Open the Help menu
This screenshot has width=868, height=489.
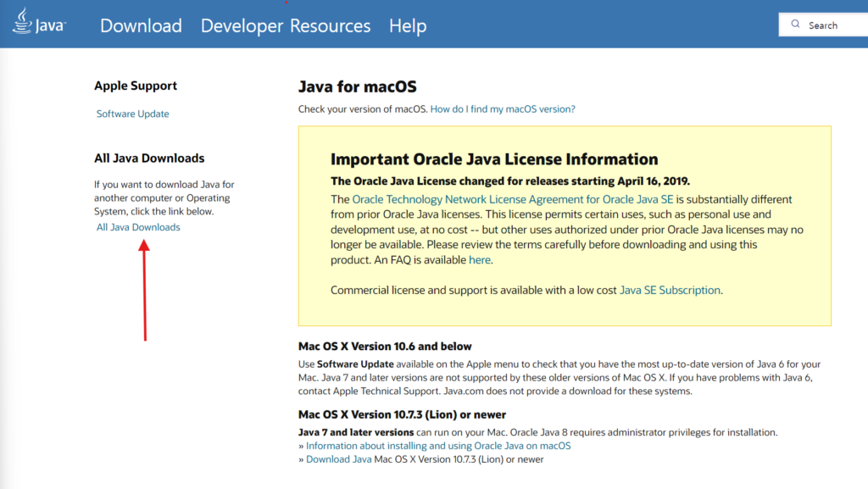tap(408, 25)
